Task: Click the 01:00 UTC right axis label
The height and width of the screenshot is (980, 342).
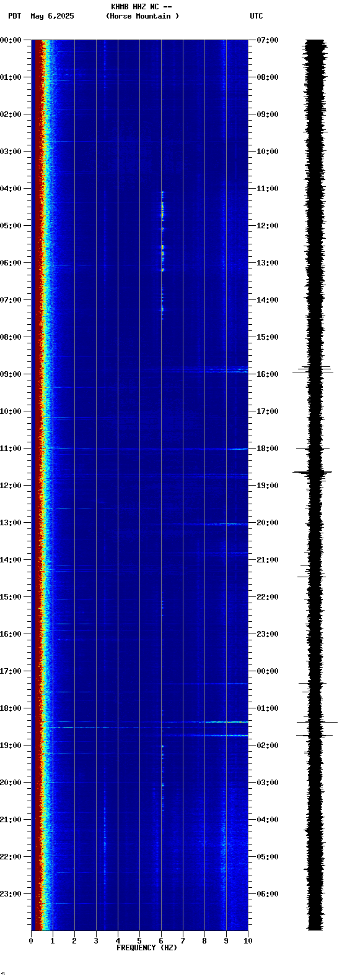Action: pos(268,708)
